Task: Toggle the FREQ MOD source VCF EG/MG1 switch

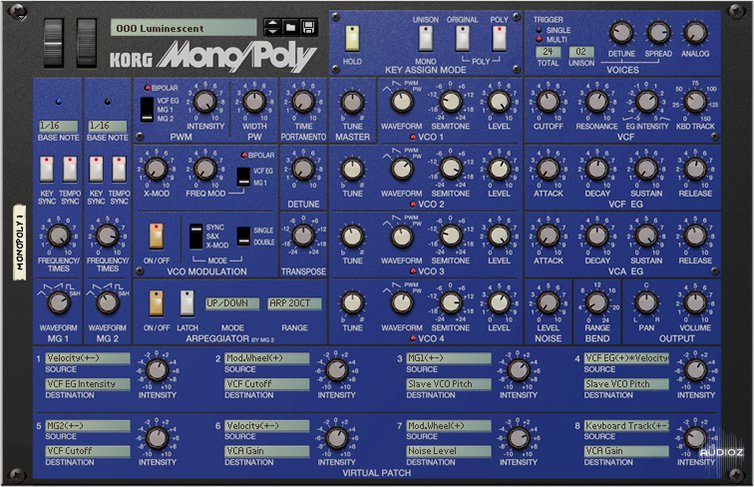Action: click(x=244, y=177)
